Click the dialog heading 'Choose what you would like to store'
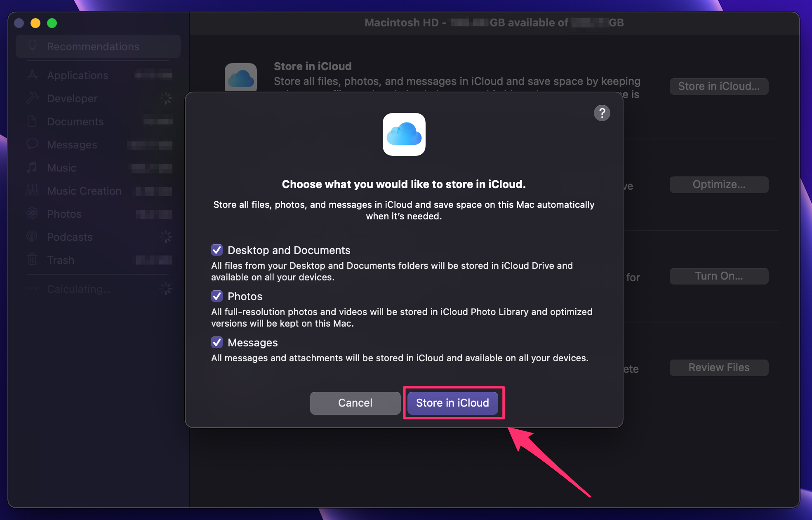 pos(404,184)
